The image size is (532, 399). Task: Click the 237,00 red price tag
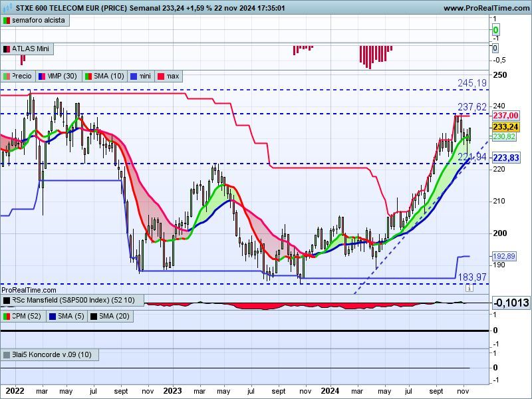pyautogui.click(x=505, y=116)
